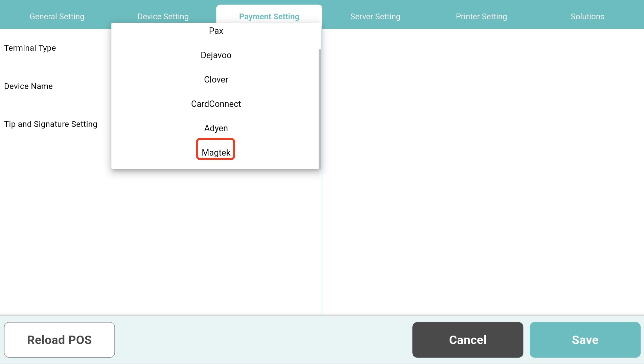Save the payment settings
Screen dimensions: 644x364
click(585, 340)
